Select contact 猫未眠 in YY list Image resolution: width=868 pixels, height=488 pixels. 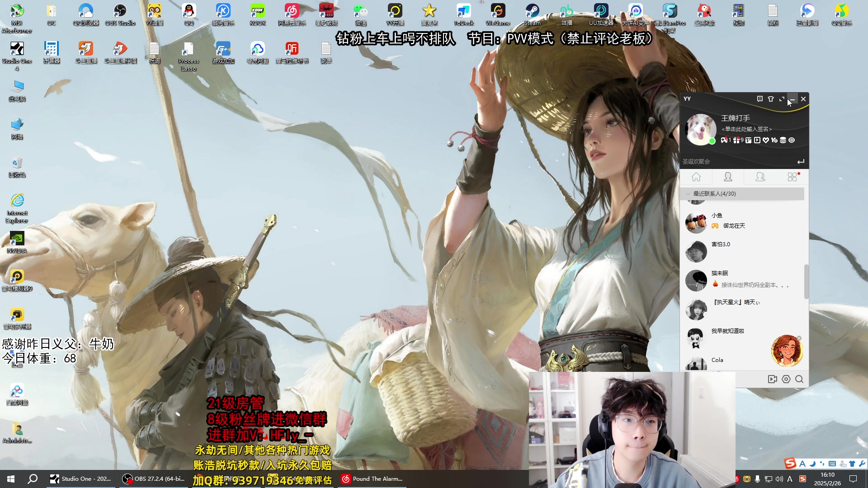coord(742,280)
